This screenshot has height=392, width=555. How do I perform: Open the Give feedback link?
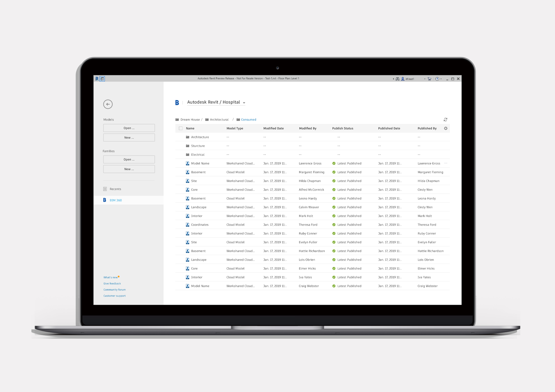112,283
